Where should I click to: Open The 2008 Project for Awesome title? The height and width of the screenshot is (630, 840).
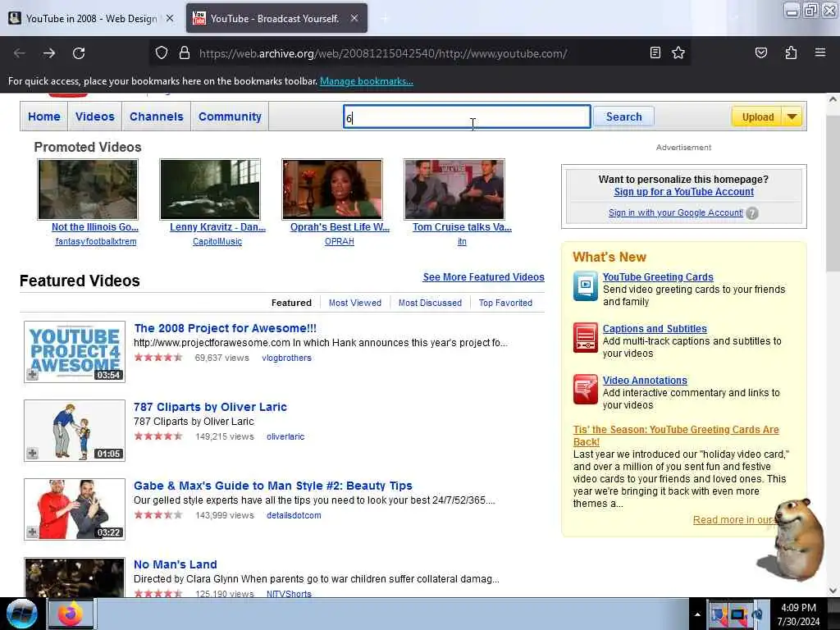(x=225, y=328)
